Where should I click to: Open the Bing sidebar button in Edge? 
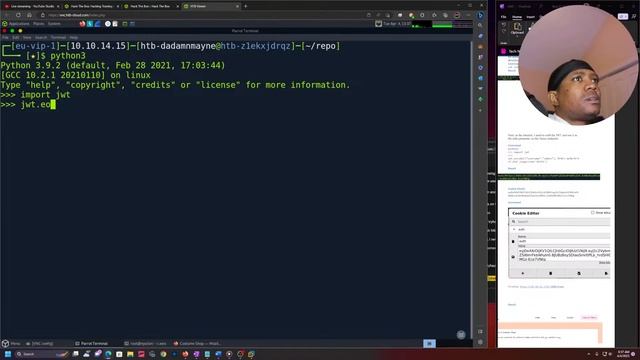[480, 15]
